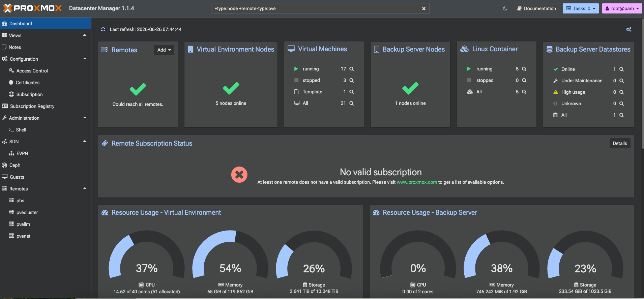The width and height of the screenshot is (644, 299).
Task: Search High usage datastores magnifier icon
Action: pos(622,92)
